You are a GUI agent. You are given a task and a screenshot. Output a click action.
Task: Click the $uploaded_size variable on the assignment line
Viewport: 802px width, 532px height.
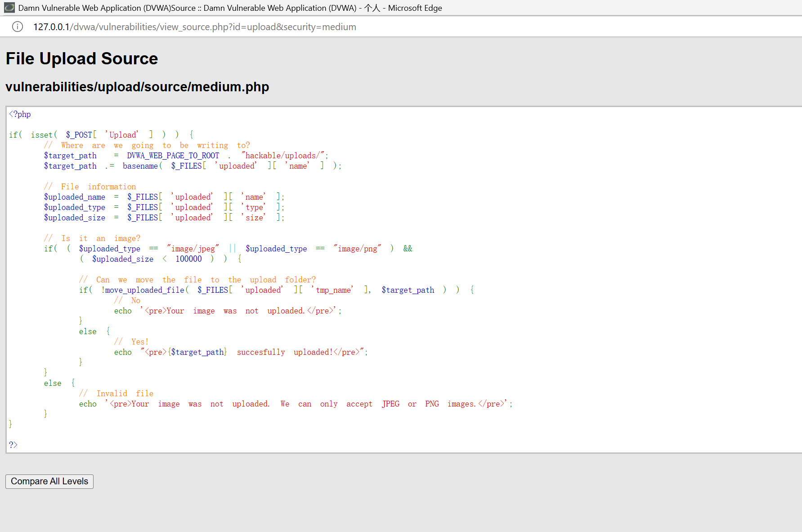point(75,218)
